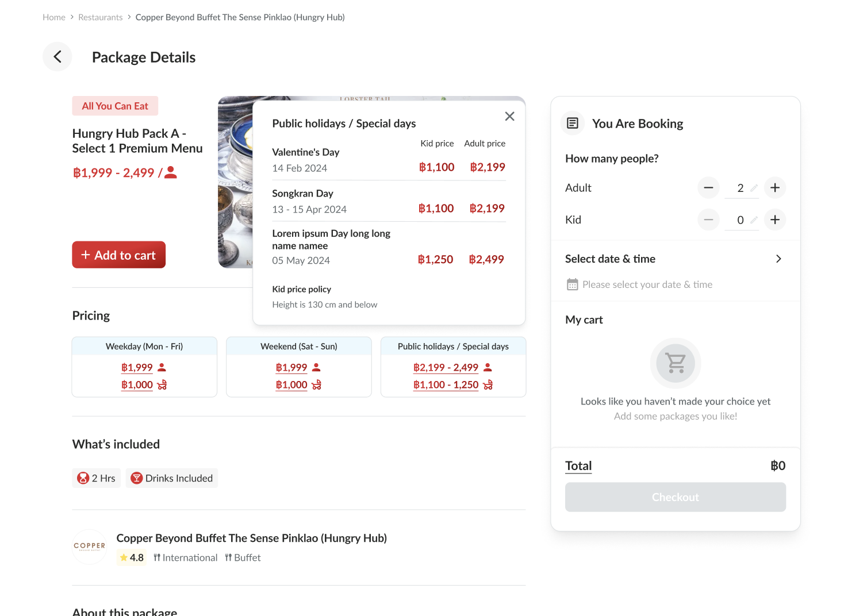Expand the Select date & time chevron

pos(778,259)
